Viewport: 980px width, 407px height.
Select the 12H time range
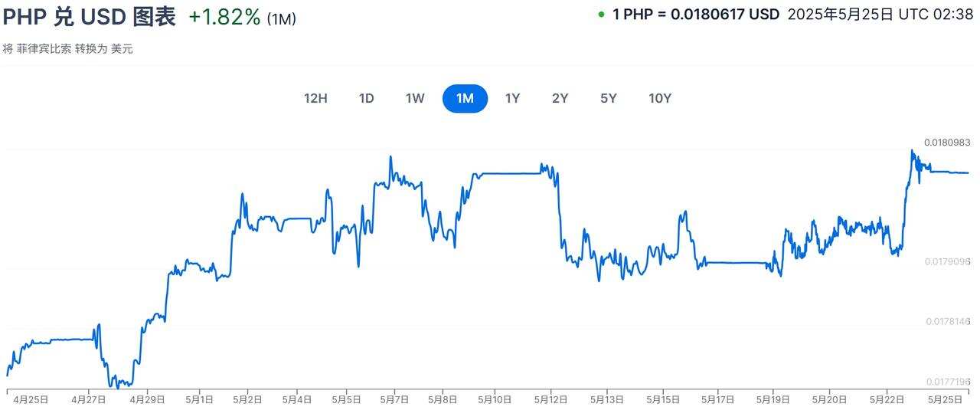point(315,98)
